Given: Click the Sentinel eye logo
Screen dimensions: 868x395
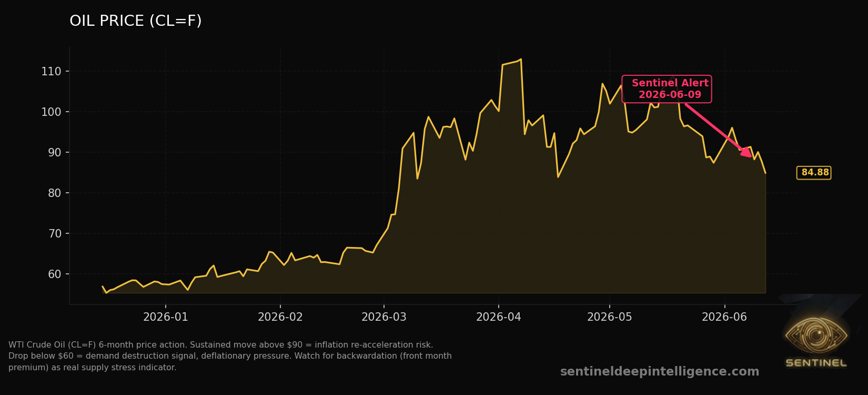Looking at the screenshot, I should point(816,334).
